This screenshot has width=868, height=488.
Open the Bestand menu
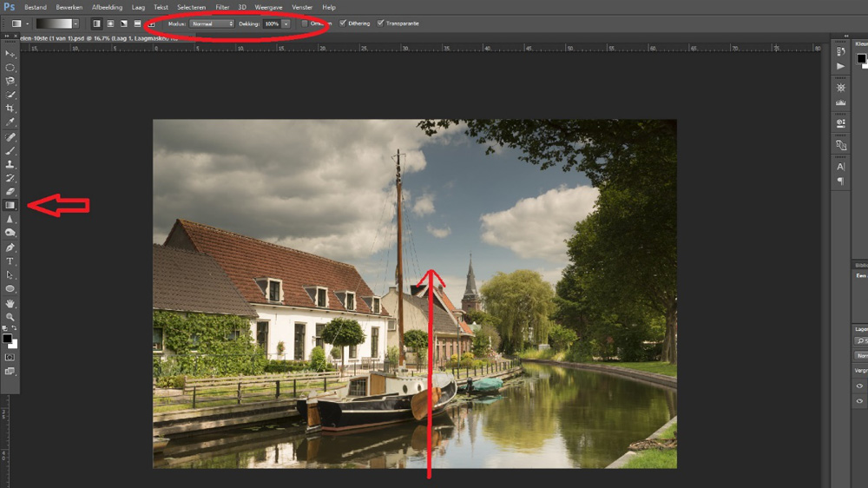point(36,7)
